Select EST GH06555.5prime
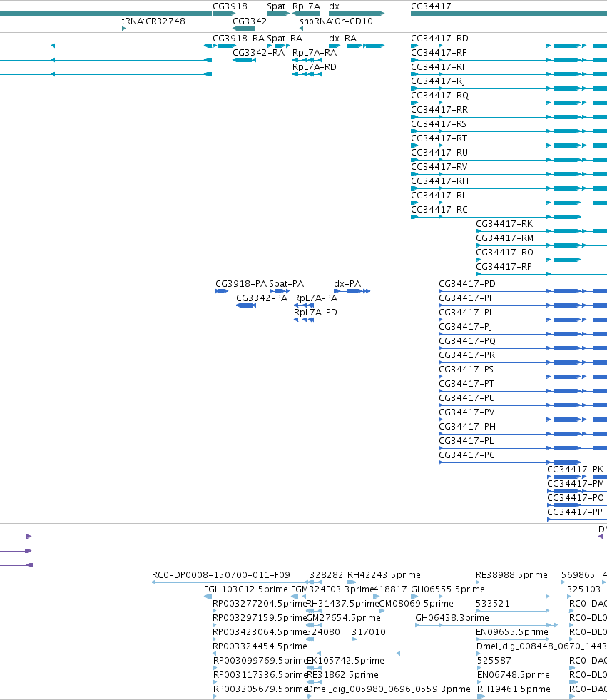 point(448,589)
